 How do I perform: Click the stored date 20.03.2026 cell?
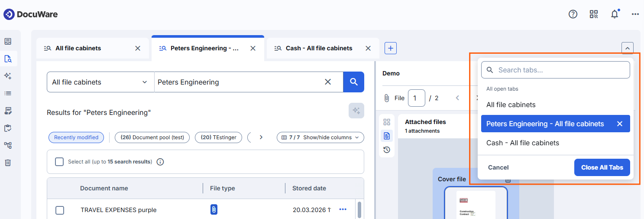click(x=312, y=210)
